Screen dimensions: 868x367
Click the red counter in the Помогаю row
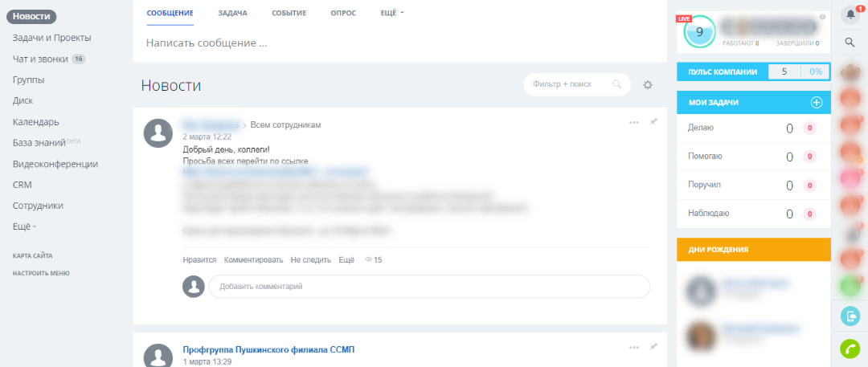click(x=810, y=157)
